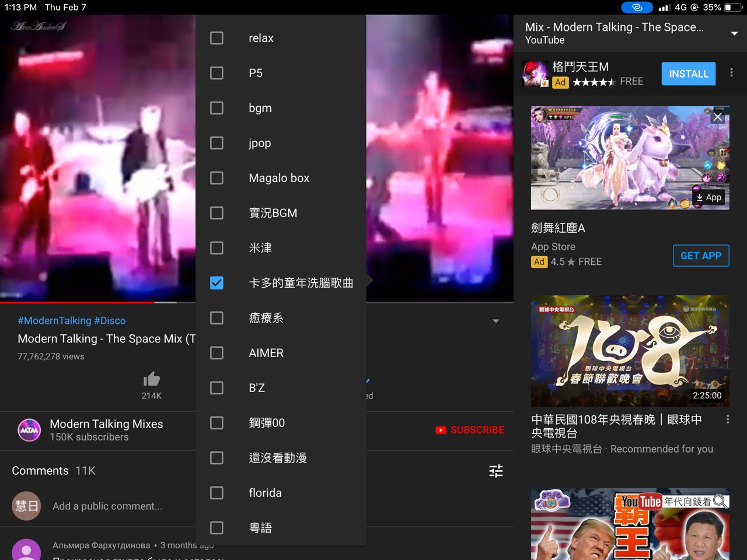Screen dimensions: 747x560
Task: Tap the battery icon in status bar
Action: click(x=732, y=8)
